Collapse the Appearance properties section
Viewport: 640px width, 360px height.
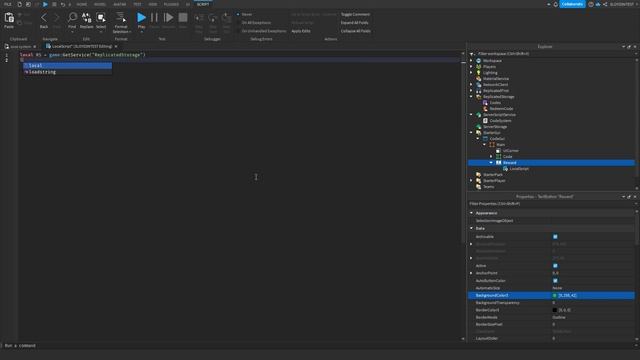(x=471, y=213)
